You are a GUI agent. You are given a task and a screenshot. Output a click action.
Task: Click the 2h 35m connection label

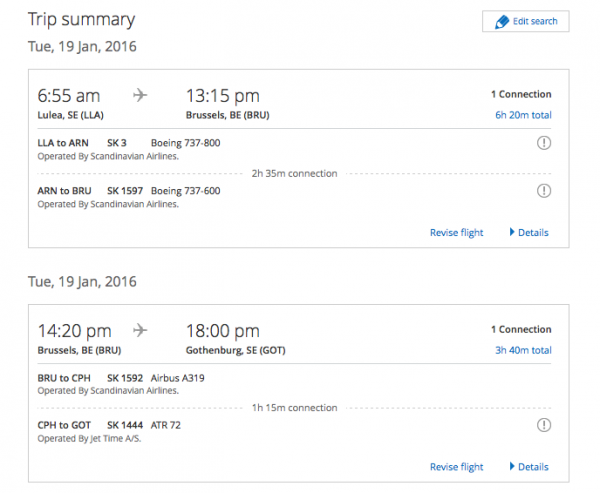click(294, 174)
